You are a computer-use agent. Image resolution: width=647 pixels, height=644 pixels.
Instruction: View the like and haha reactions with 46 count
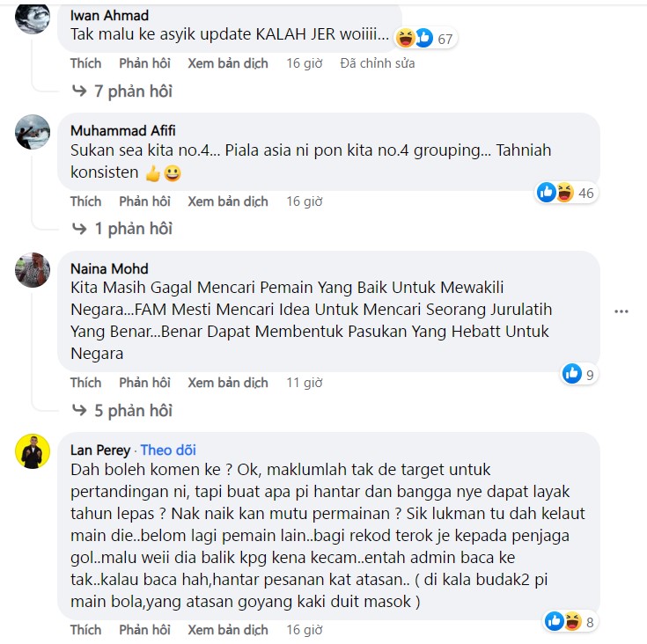point(567,193)
